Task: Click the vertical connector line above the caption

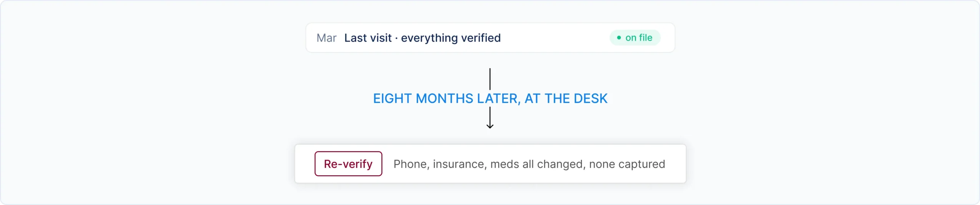Action: (490, 79)
